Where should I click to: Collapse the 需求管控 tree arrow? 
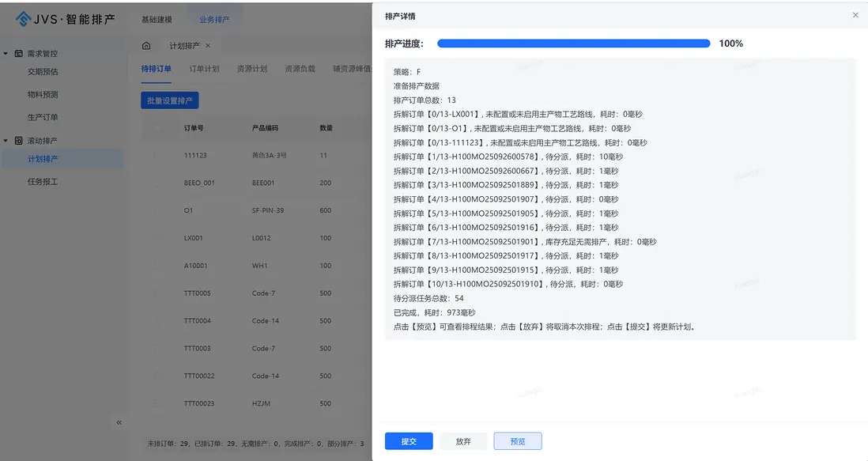coord(6,54)
